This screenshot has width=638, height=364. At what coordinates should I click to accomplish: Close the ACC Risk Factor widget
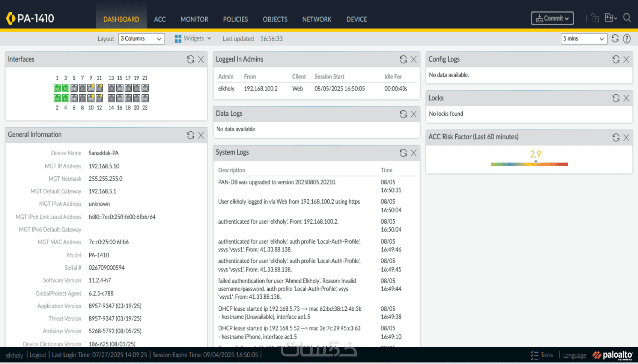pyautogui.click(x=626, y=137)
